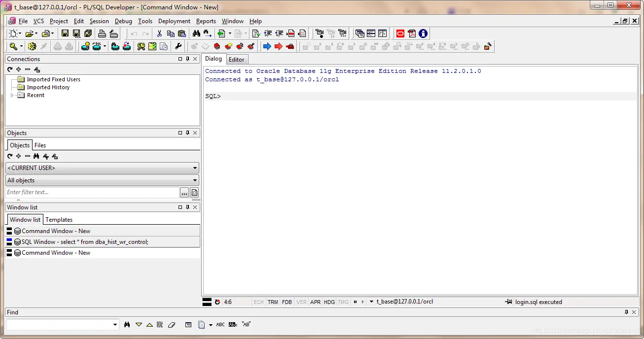Screen dimensions: 644x339
Task: Click the Preferences wrench icon
Action: pos(179,46)
